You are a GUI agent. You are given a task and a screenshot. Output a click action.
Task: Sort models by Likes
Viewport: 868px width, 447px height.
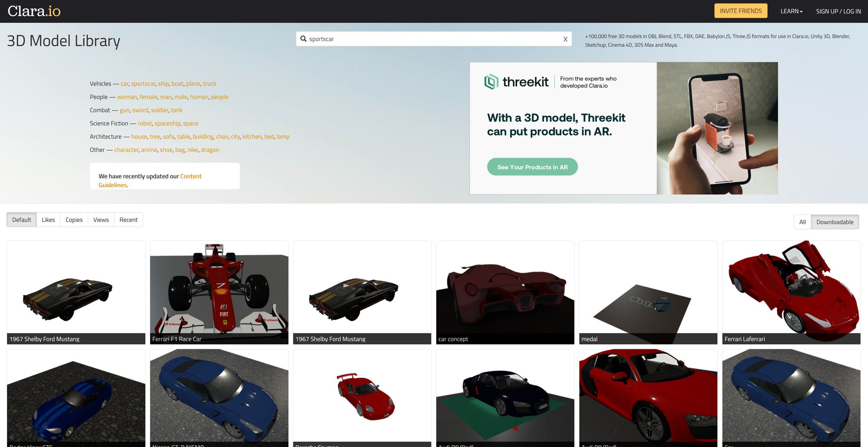coord(48,220)
